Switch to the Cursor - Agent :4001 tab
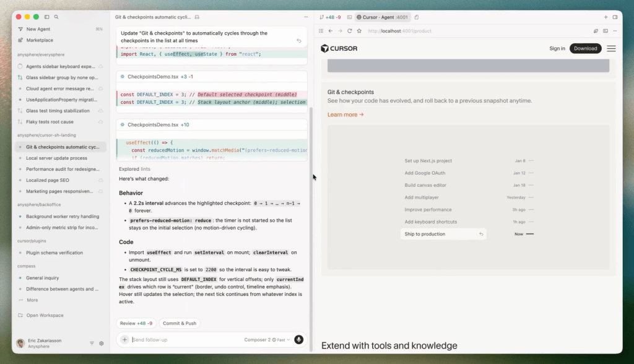Image resolution: width=634 pixels, height=364 pixels. [383, 17]
